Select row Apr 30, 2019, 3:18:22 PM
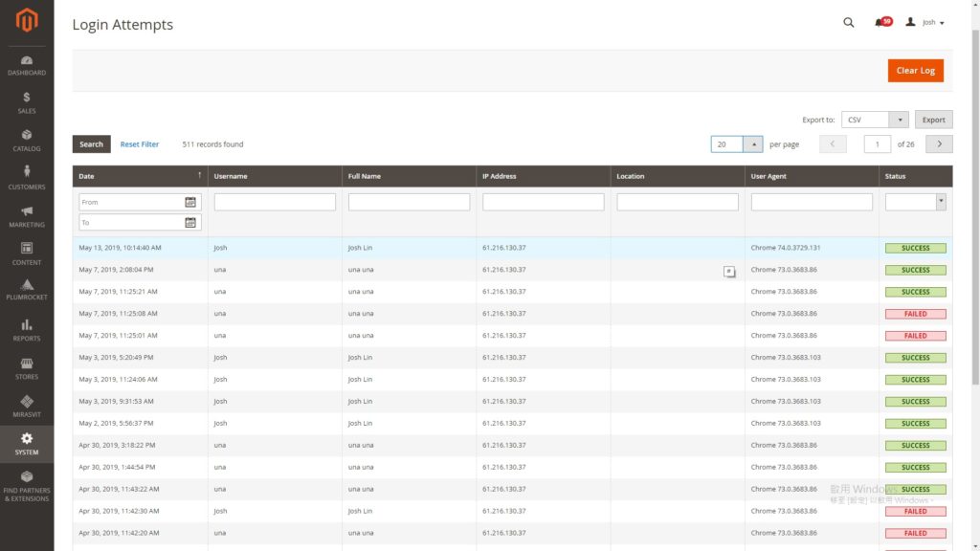 (x=513, y=445)
